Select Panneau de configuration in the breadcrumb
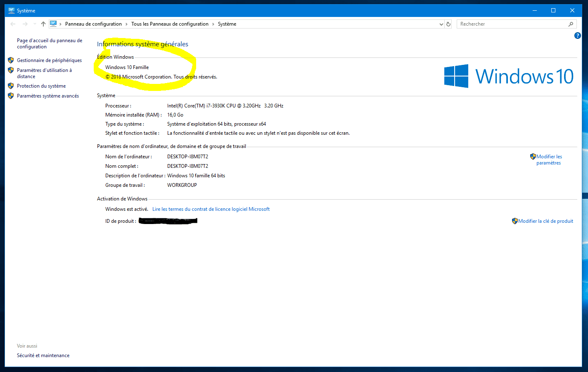The height and width of the screenshot is (372, 588). click(x=93, y=24)
